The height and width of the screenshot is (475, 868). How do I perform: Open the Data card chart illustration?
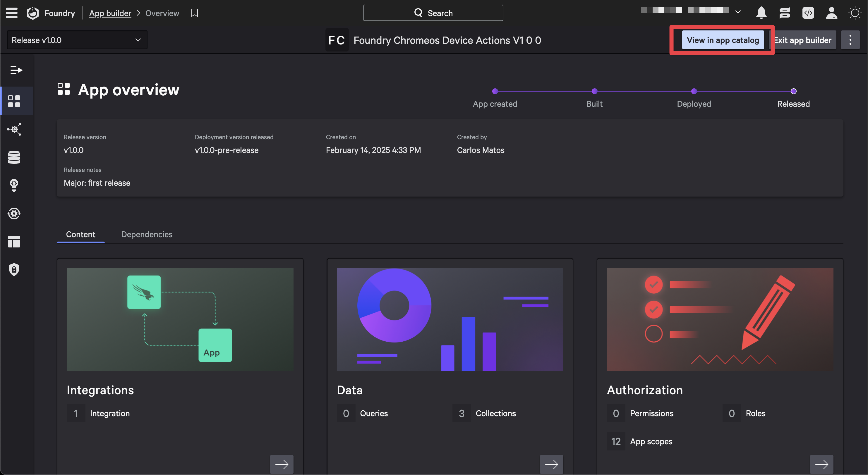[x=450, y=319]
